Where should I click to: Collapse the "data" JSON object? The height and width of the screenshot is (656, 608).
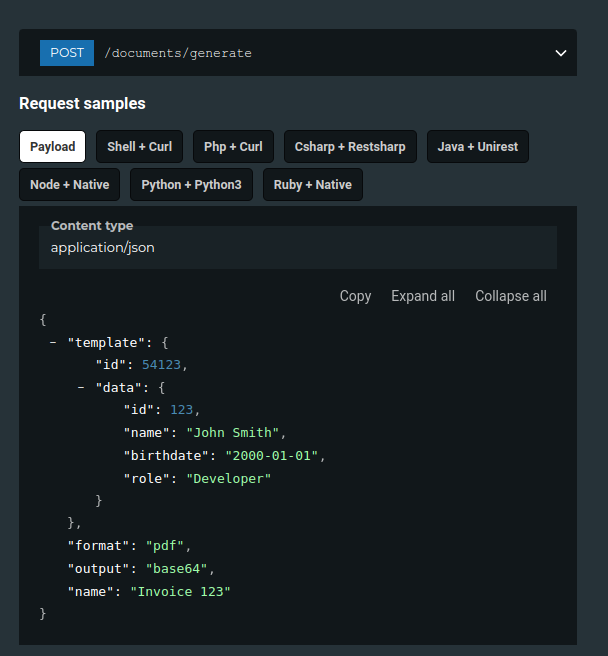[x=80, y=387]
